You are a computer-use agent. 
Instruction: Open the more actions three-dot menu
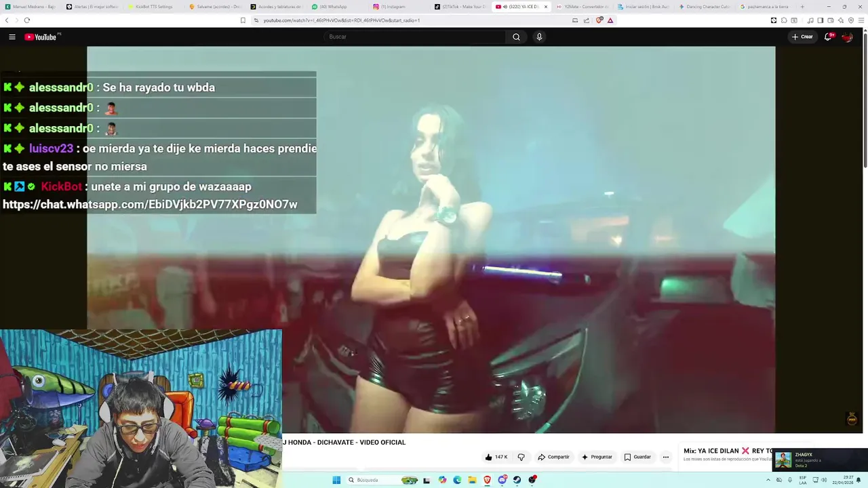(x=665, y=457)
